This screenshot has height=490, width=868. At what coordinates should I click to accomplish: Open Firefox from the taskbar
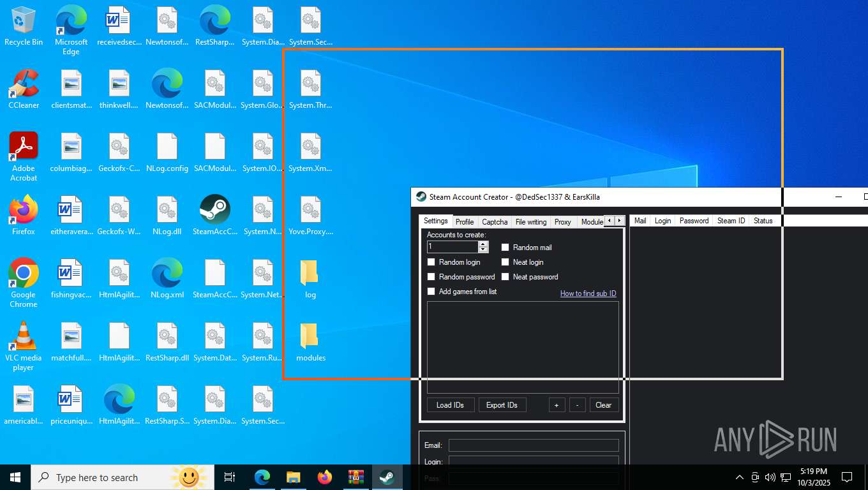point(325,477)
